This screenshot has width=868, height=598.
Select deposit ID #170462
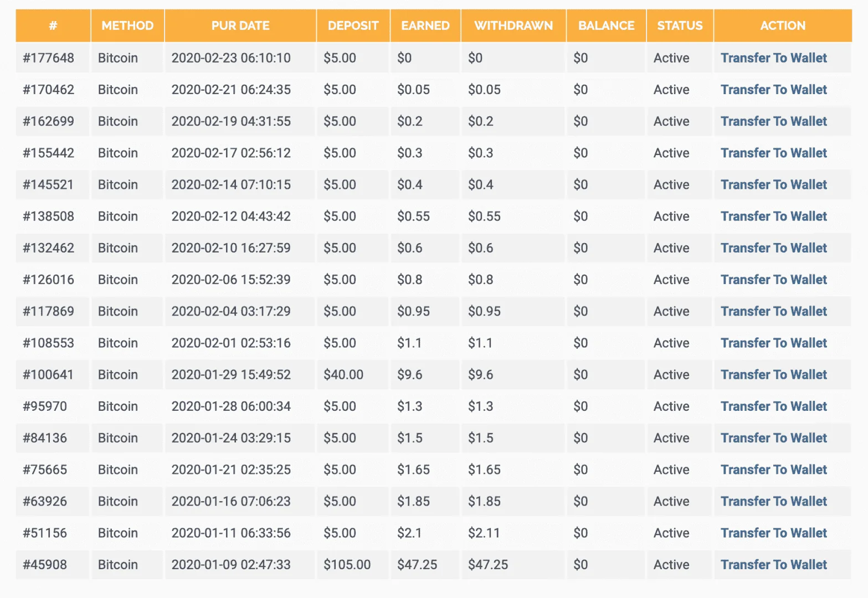(x=48, y=90)
